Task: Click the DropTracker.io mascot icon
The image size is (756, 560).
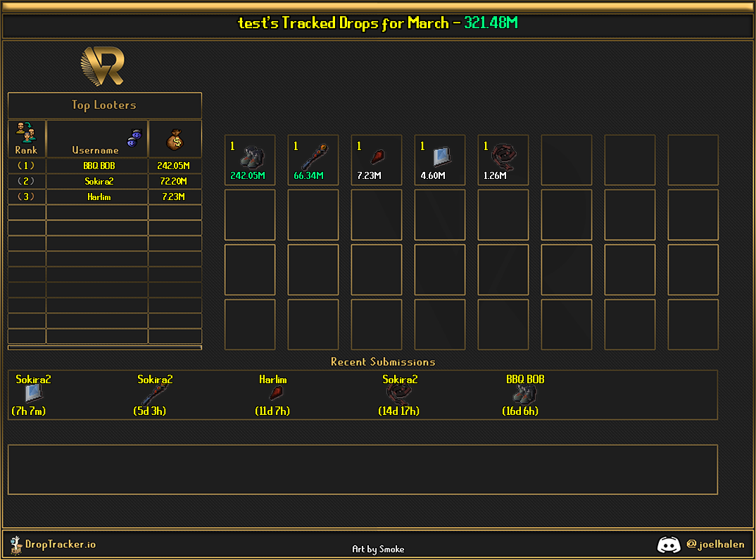Action: click(x=15, y=544)
